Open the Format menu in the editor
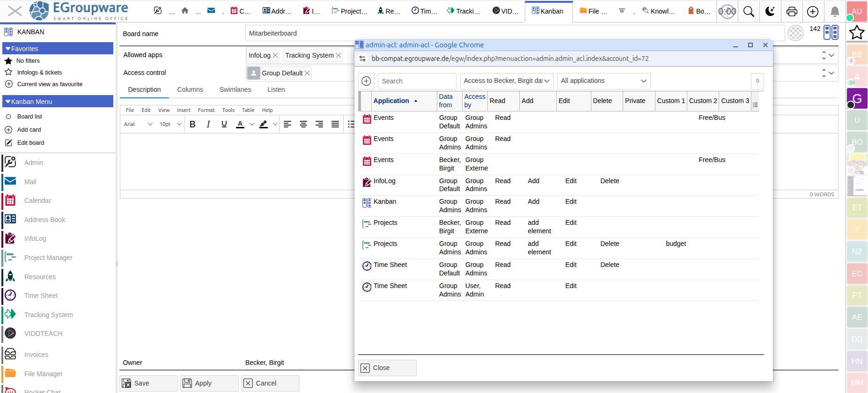Screen dimensions: 868x393 206,110
